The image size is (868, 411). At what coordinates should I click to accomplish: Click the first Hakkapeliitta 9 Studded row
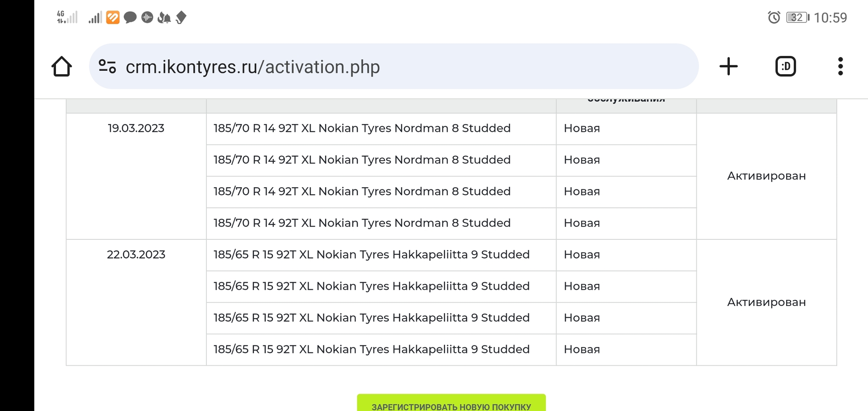pyautogui.click(x=371, y=255)
